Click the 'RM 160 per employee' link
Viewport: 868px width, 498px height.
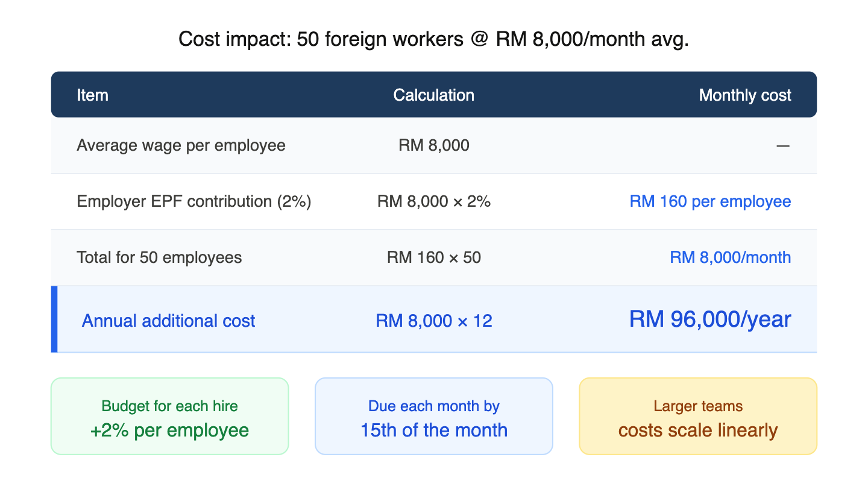(709, 201)
